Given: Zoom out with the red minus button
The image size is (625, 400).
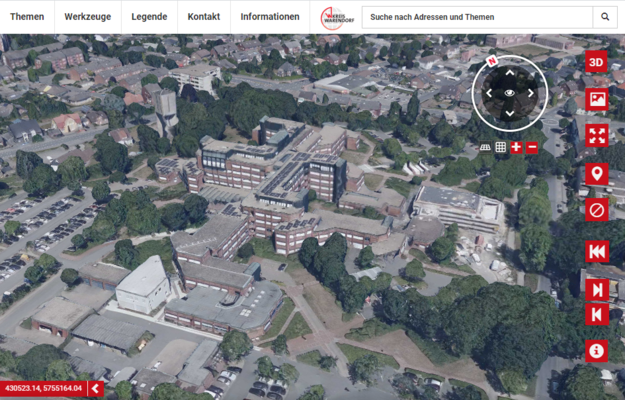Looking at the screenshot, I should 532,147.
